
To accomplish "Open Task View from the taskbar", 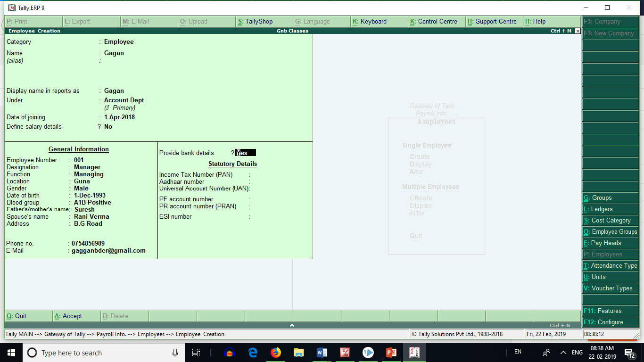I will click(196, 353).
